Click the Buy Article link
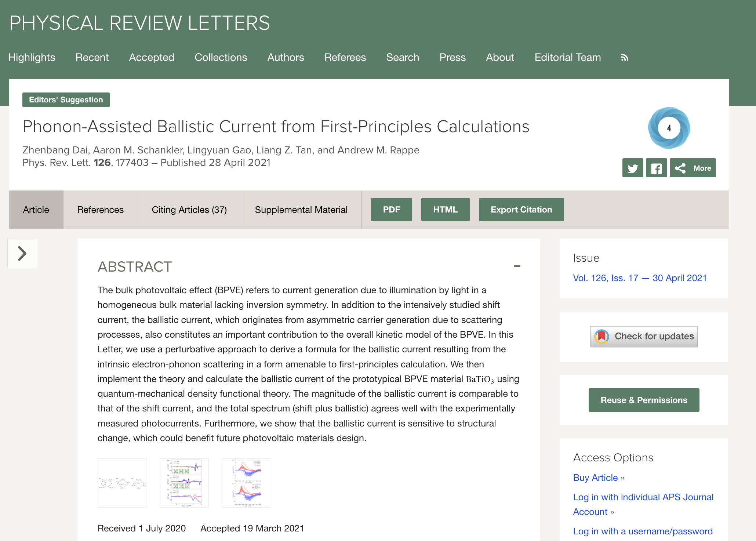Screen dimensions: 756x541 599,478
